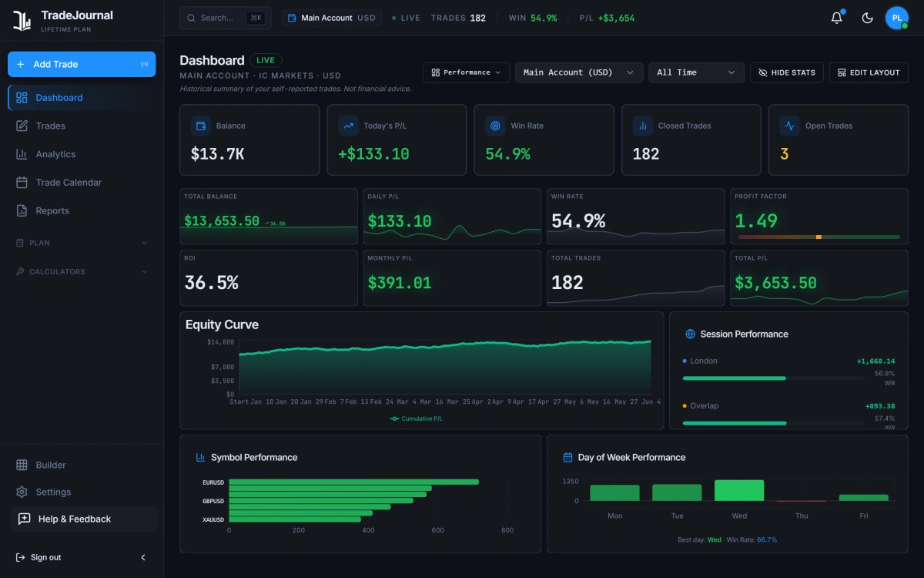Click the Open Trades pulse icon

tap(789, 126)
